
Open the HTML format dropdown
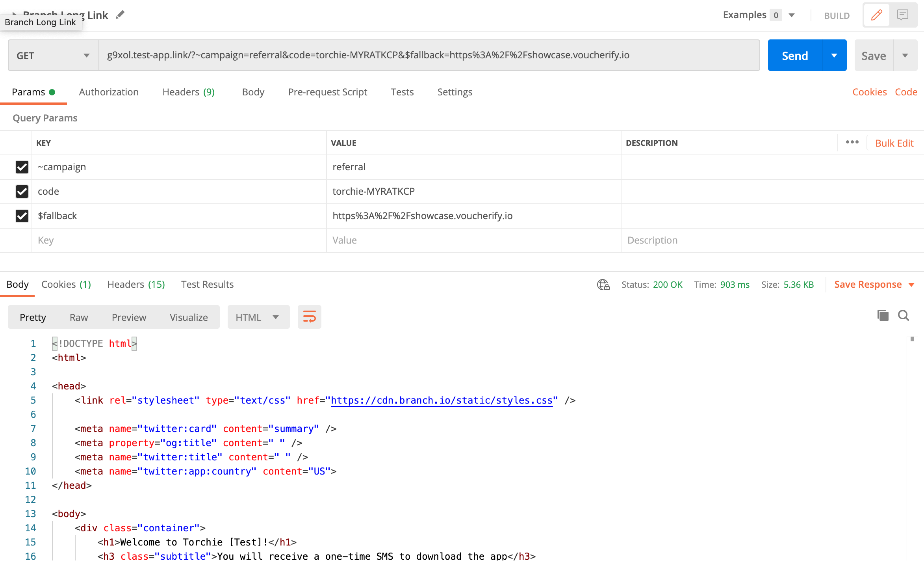pyautogui.click(x=258, y=317)
